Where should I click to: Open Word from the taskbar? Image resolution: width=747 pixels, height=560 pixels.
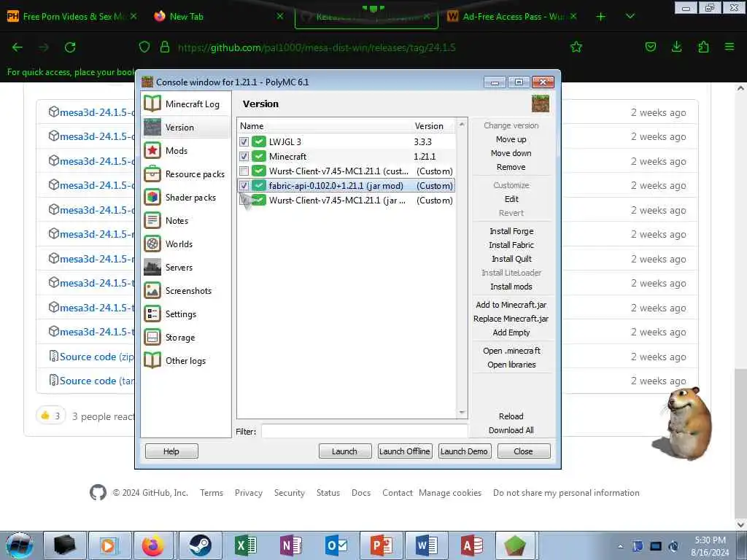[x=427, y=545]
